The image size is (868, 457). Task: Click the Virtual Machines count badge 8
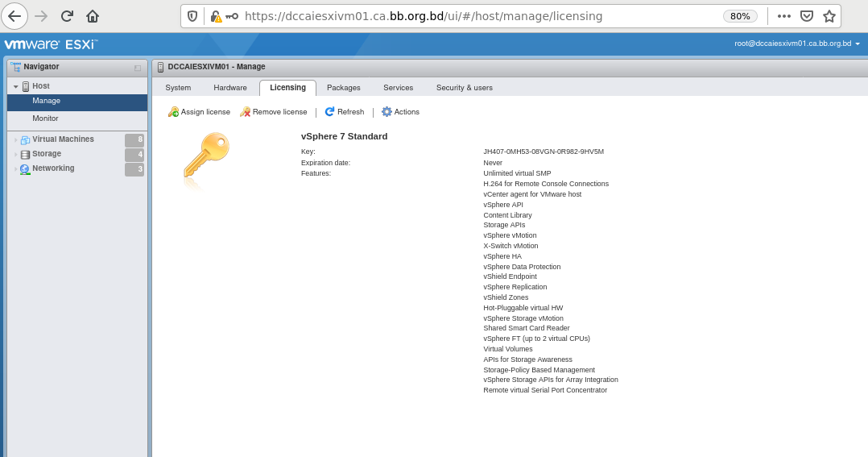pos(134,139)
